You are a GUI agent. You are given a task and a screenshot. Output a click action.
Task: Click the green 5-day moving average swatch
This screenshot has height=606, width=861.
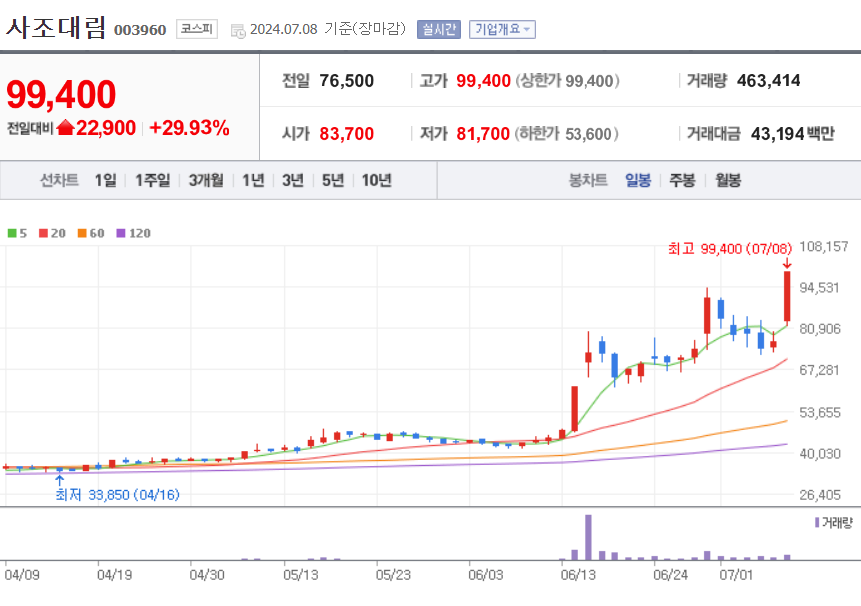pyautogui.click(x=12, y=233)
